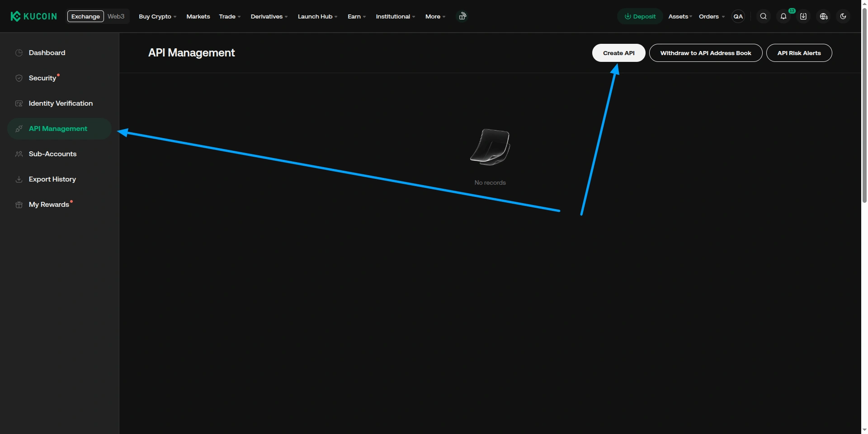The height and width of the screenshot is (434, 868).
Task: Click the Create API button
Action: tap(618, 53)
